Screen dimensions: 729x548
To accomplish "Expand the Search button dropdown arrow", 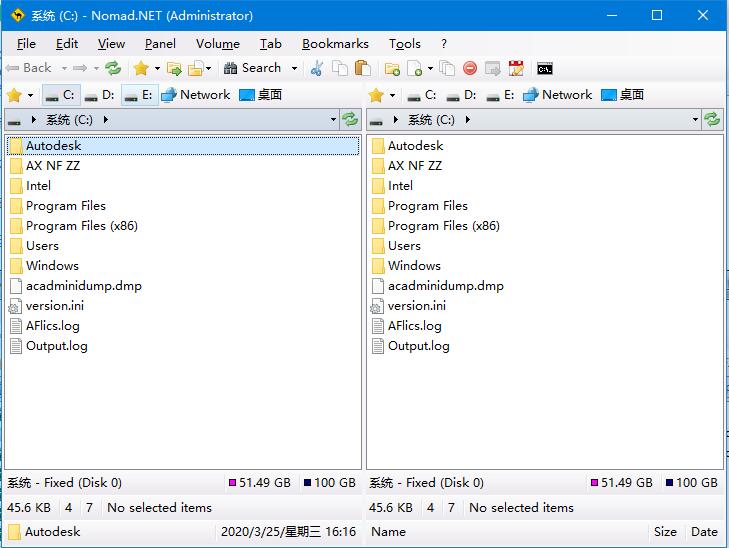I will [x=294, y=69].
